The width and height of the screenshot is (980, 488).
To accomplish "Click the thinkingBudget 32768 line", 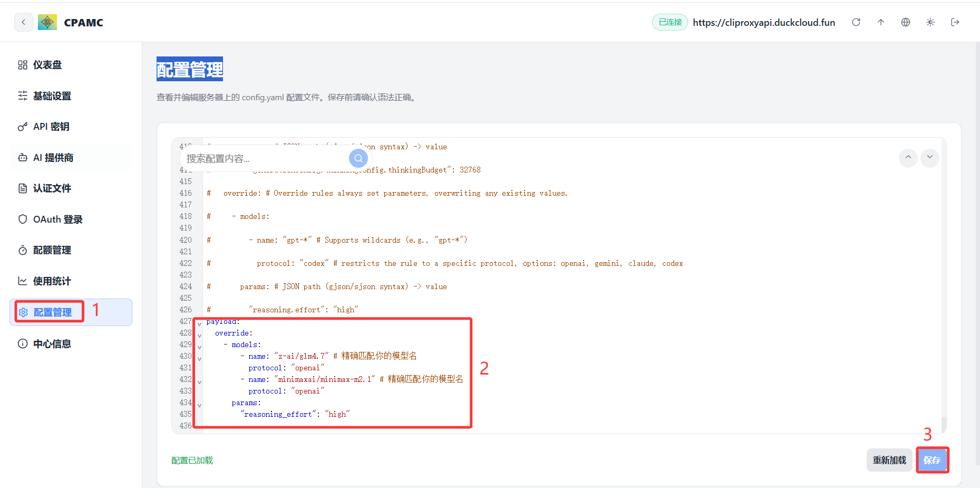I will (x=344, y=170).
